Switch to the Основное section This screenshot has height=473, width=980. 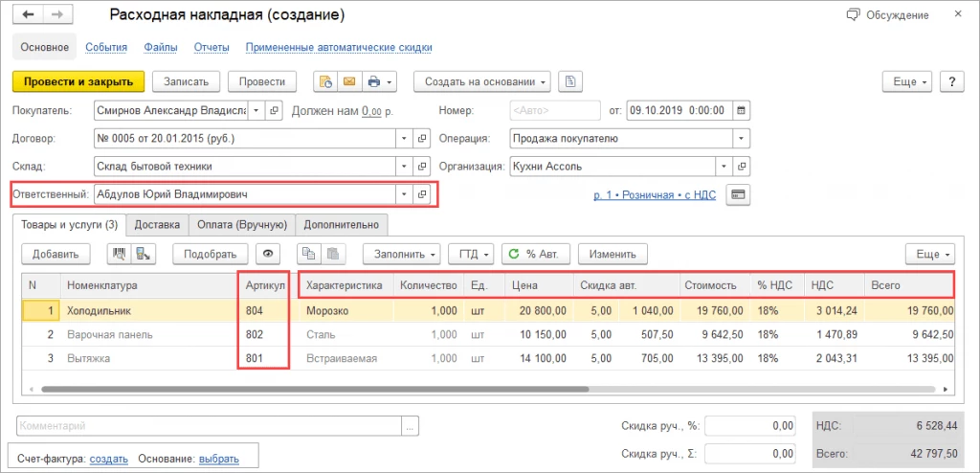44,47
